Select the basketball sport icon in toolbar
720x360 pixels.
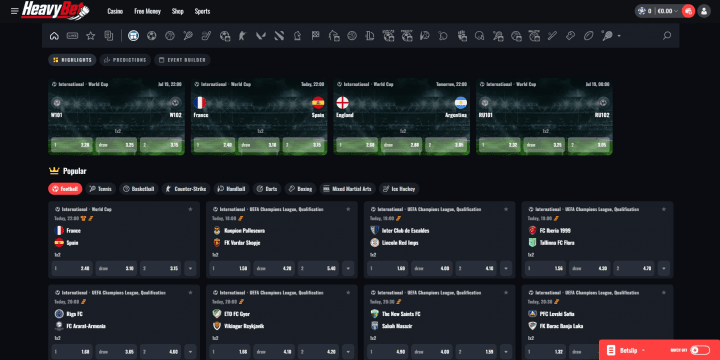coord(170,36)
